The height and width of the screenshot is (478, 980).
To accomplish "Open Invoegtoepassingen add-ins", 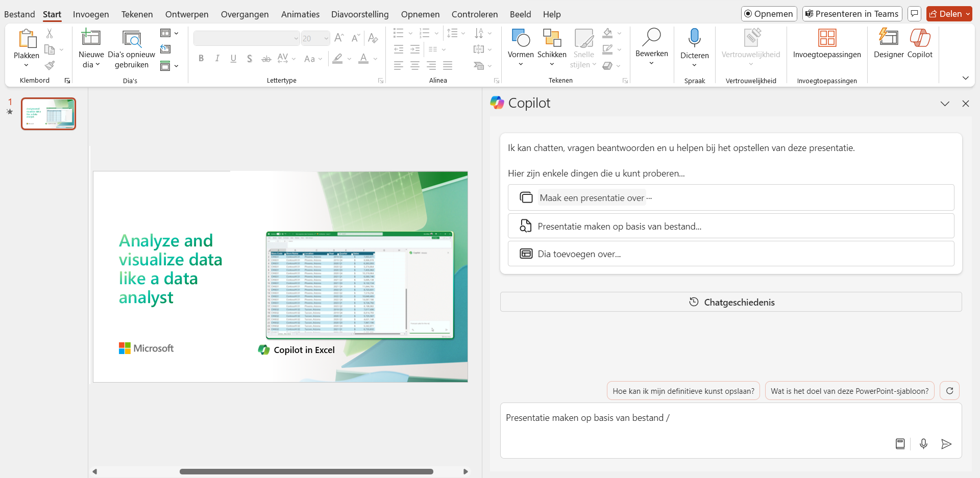I will tap(827, 44).
